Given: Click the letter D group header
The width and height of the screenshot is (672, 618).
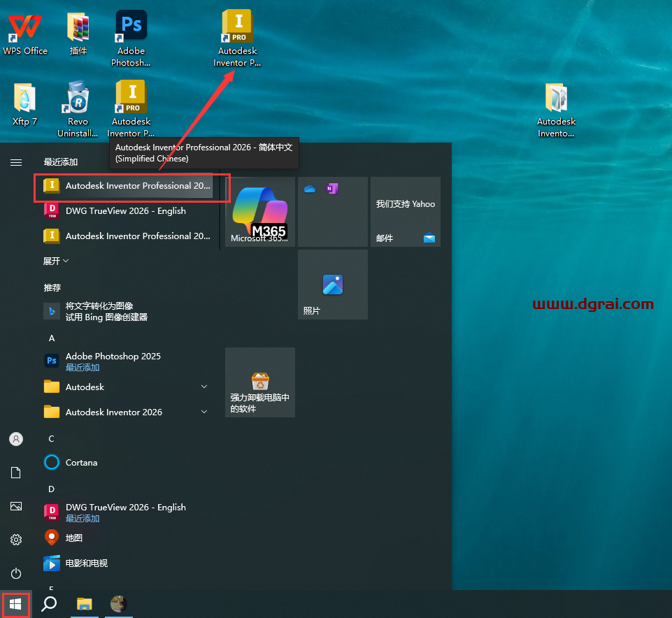Looking at the screenshot, I should pyautogui.click(x=52, y=489).
